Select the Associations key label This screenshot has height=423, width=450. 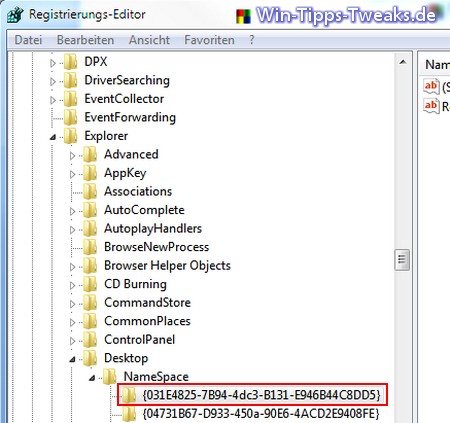click(138, 191)
